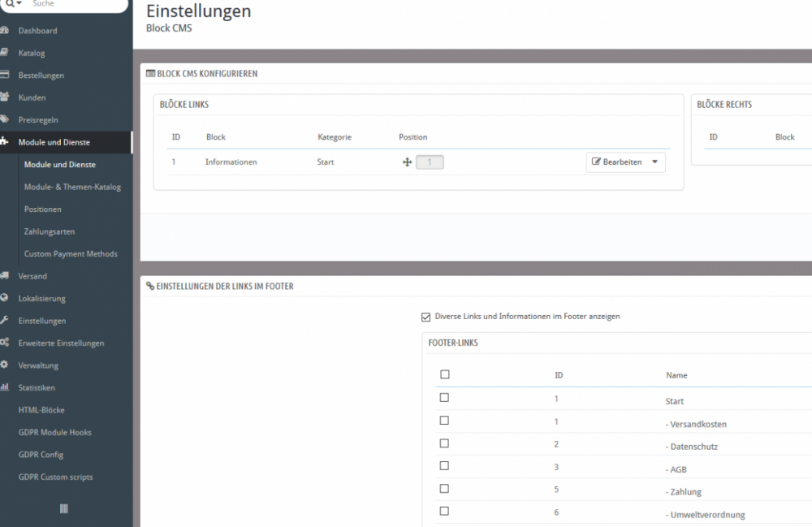The image size is (812, 527).
Task: Click the Dashboard icon in sidebar
Action: pos(4,31)
